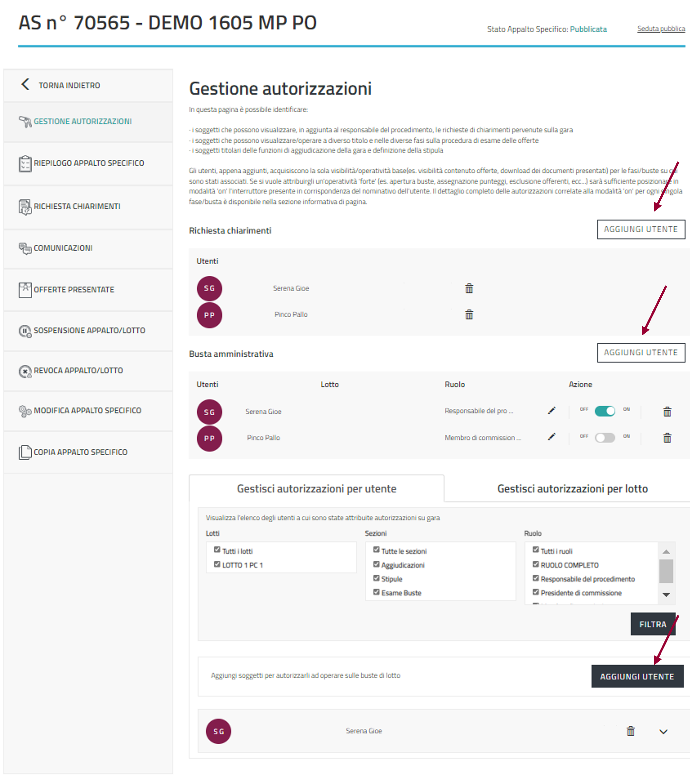
Task: Delete Pinco Pallo from Richiesta chiarimenti
Action: click(x=469, y=314)
